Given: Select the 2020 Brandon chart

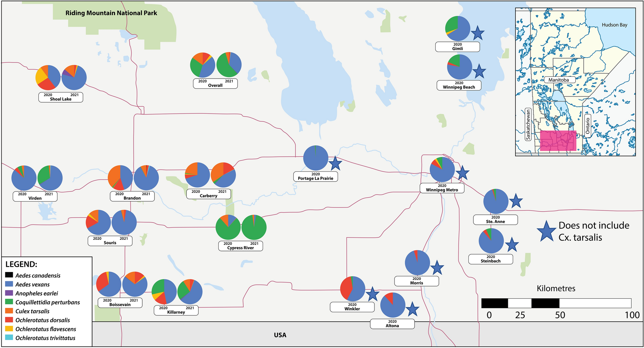Looking at the screenshot, I should pos(120,178).
